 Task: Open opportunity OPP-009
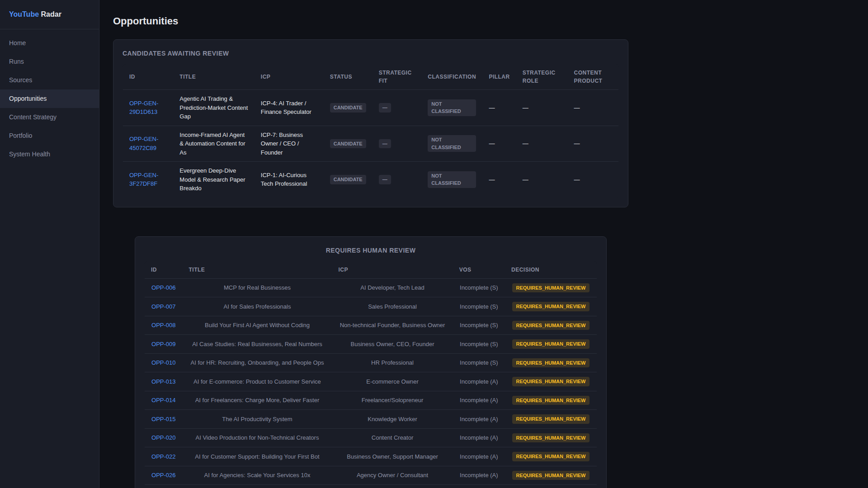click(163, 344)
